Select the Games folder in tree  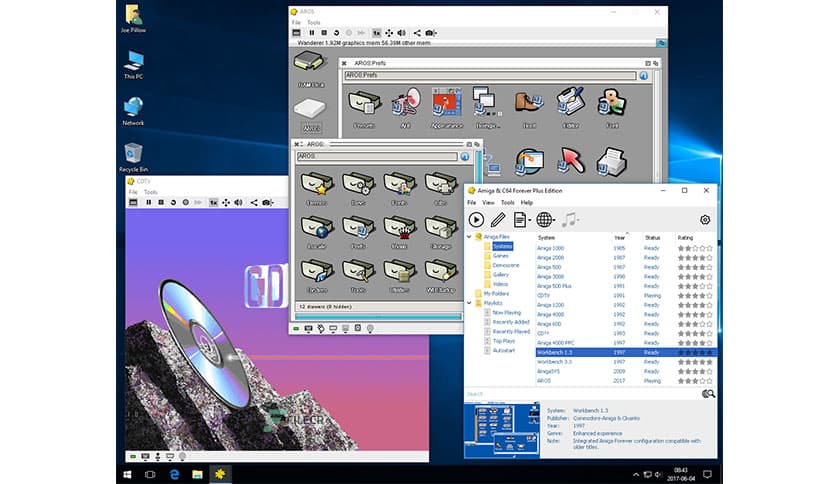pyautogui.click(x=501, y=256)
